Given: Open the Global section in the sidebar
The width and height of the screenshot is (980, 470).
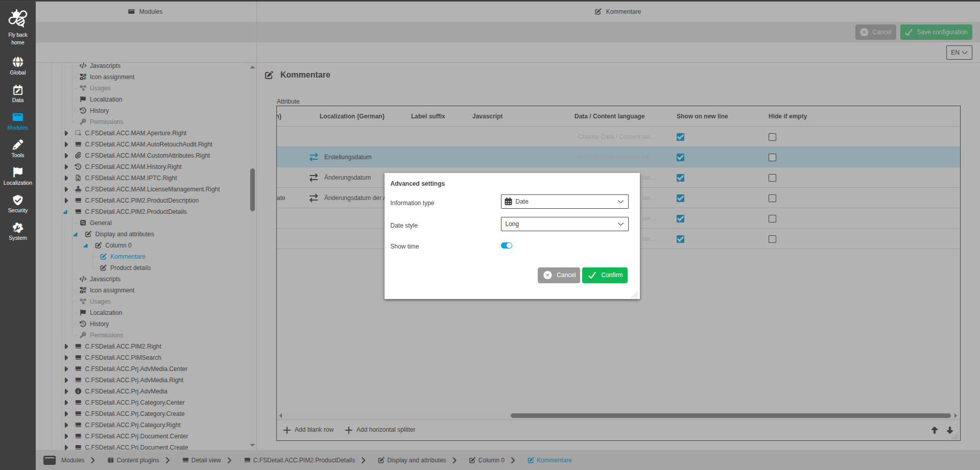Looking at the screenshot, I should click(17, 66).
